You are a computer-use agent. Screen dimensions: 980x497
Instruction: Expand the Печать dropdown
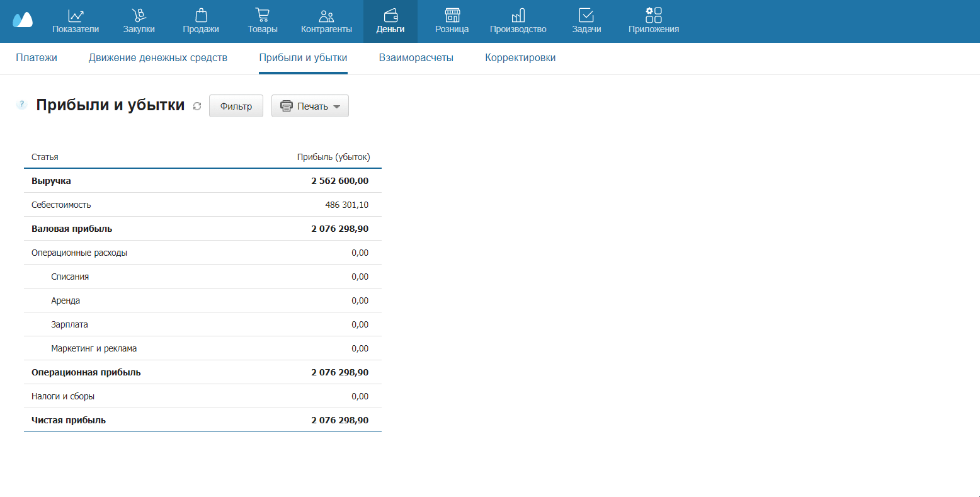coord(310,106)
